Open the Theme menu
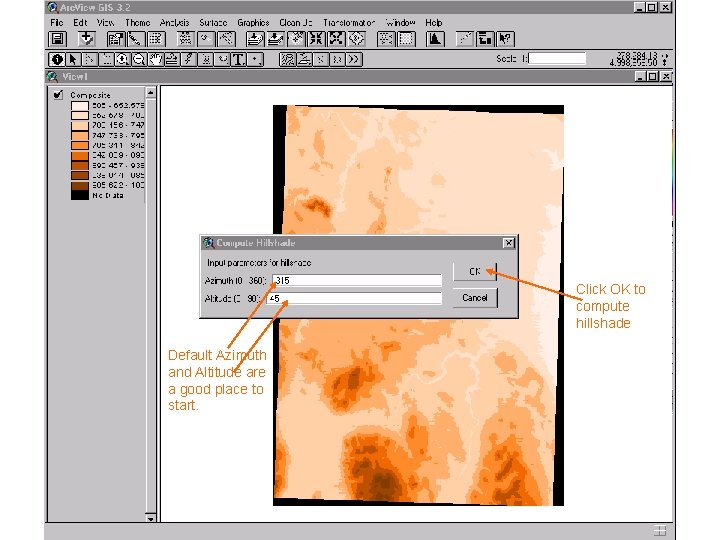The height and width of the screenshot is (540, 720). (138, 22)
